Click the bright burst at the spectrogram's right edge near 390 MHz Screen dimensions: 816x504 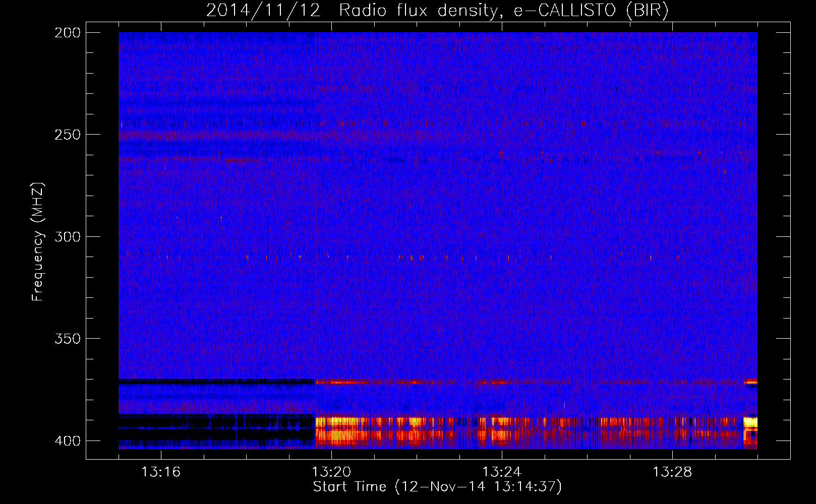click(750, 422)
